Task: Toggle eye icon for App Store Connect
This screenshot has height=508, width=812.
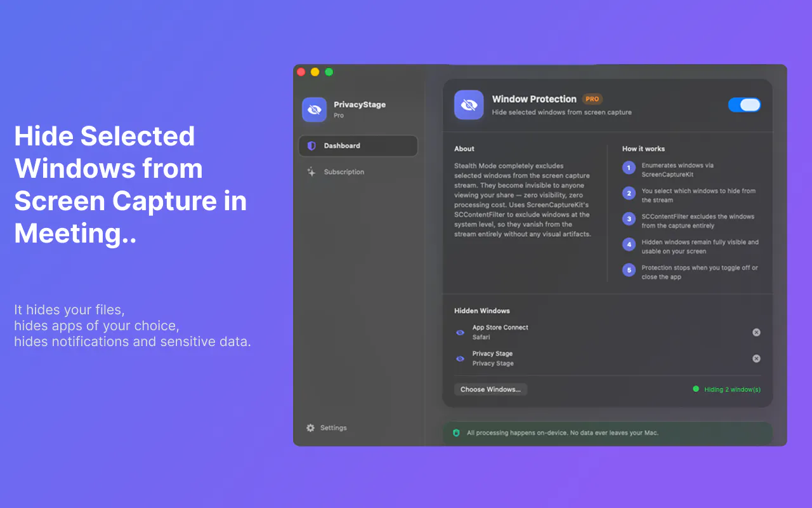Action: tap(460, 333)
